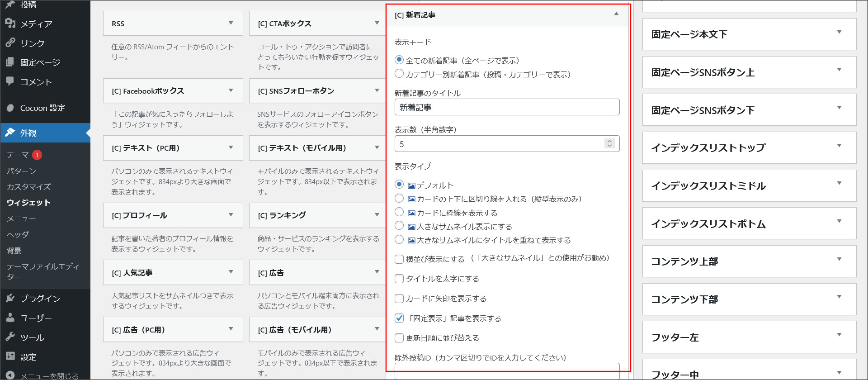Click image icon next to デフォルト
This screenshot has height=380, width=868.
tap(411, 185)
